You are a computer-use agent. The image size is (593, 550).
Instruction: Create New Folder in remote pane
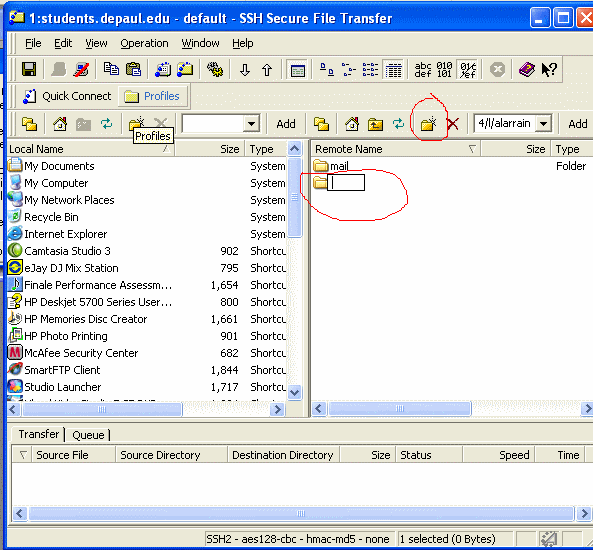pyautogui.click(x=428, y=124)
